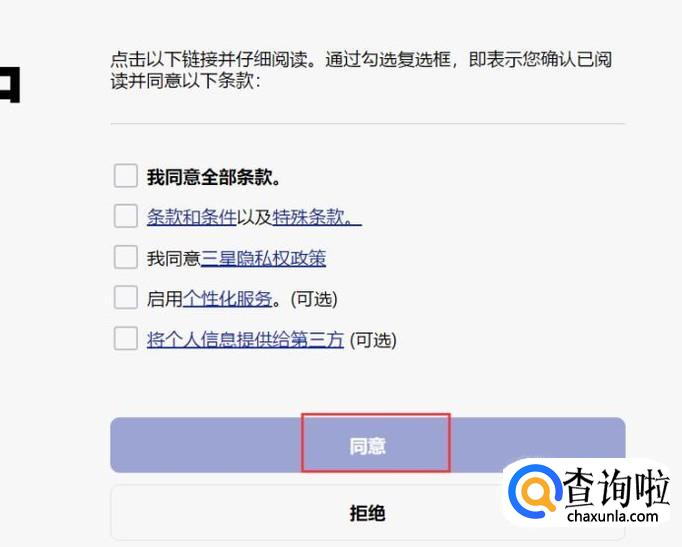Click the 我同意 text before 三星隐私权政策

tap(173, 258)
